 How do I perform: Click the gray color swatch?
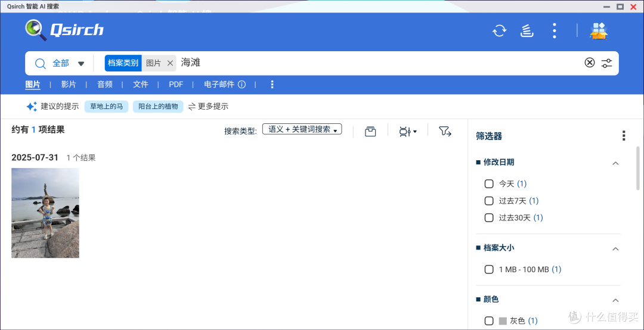click(503, 320)
